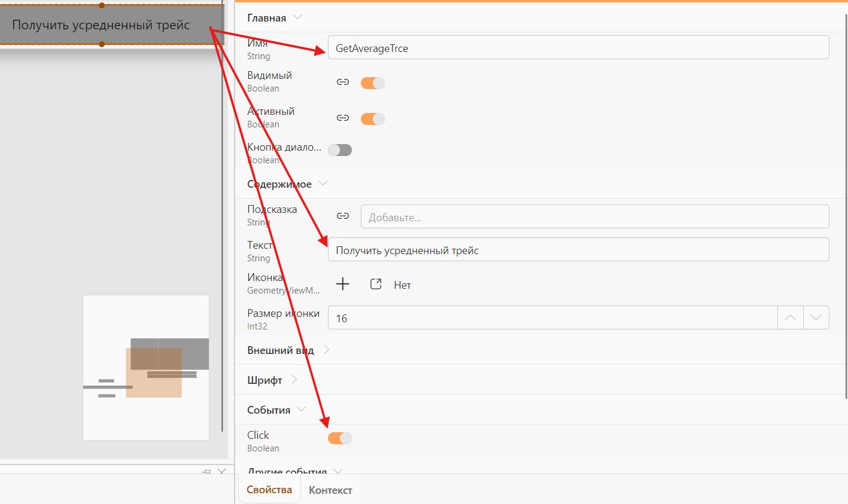This screenshot has height=504, width=848.
Task: Toggle the Видимый switch off
Action: tap(372, 83)
